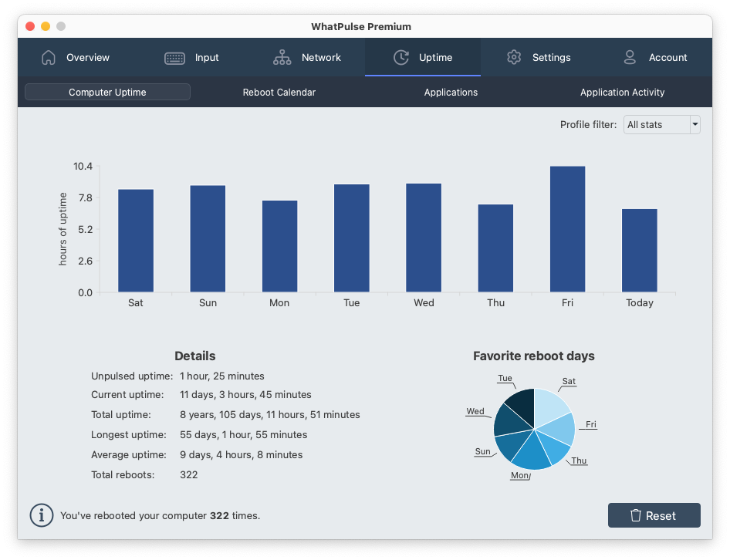Click the Today uptime bar
Screen dimensions: 730x560
640,251
